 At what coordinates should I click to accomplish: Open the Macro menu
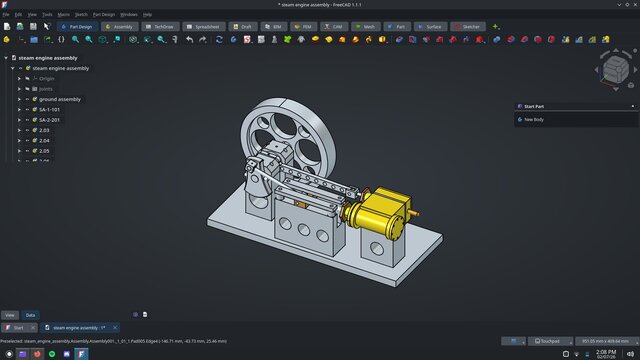tap(63, 15)
